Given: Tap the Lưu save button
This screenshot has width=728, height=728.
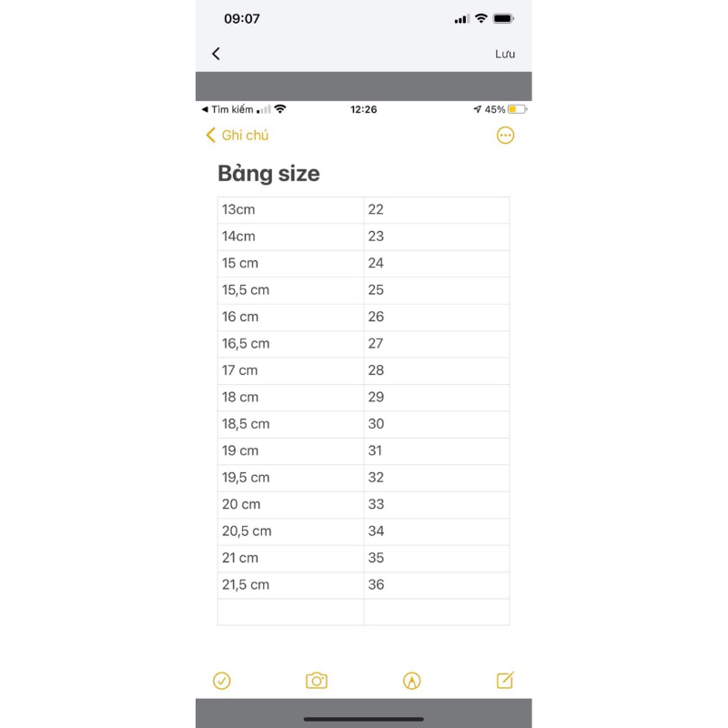Looking at the screenshot, I should [x=505, y=54].
